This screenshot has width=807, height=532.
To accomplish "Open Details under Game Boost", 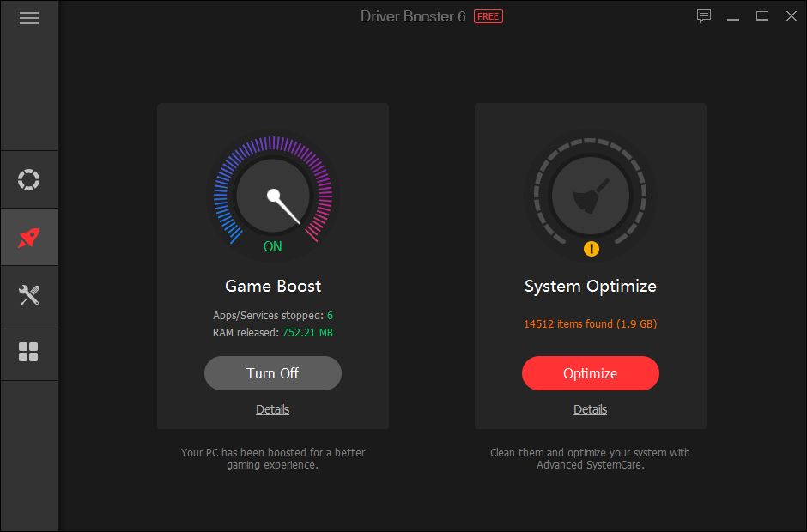I will click(273, 409).
